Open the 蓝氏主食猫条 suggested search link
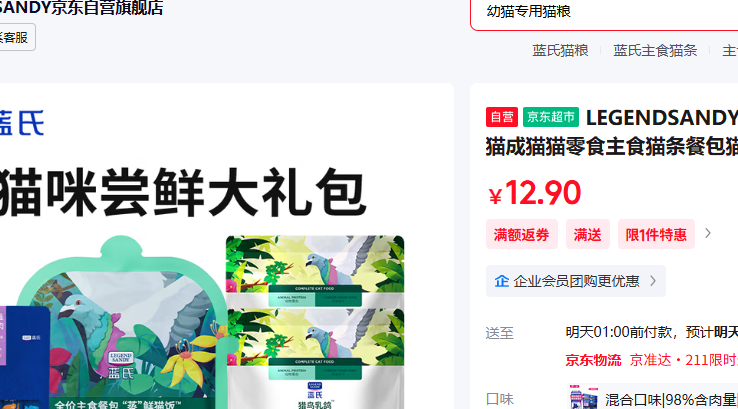 655,50
